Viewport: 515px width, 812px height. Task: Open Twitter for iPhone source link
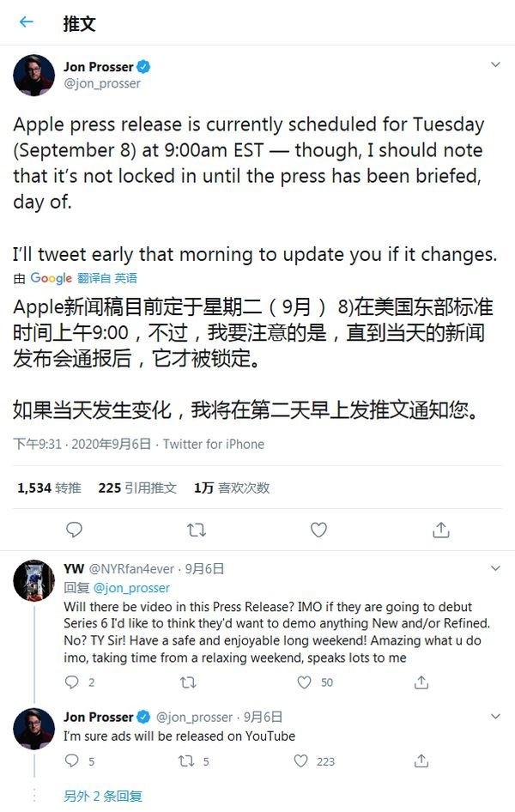click(x=213, y=445)
